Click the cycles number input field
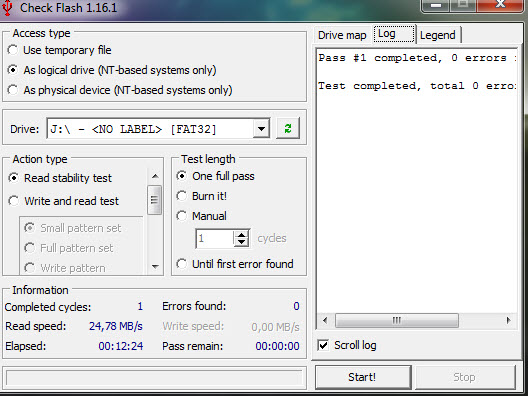 pos(215,238)
